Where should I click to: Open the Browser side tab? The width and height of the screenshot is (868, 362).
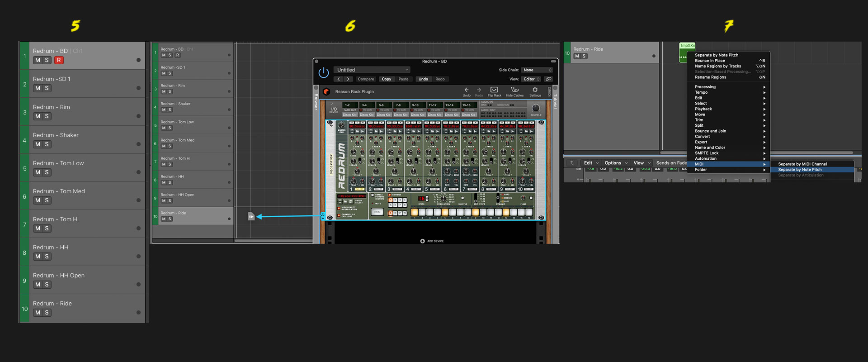(316, 102)
